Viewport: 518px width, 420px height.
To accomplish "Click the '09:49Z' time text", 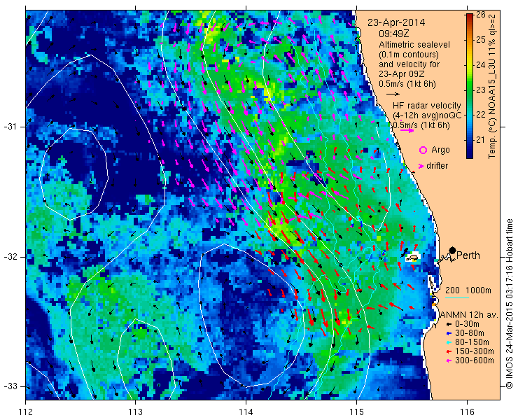I will pyautogui.click(x=394, y=34).
